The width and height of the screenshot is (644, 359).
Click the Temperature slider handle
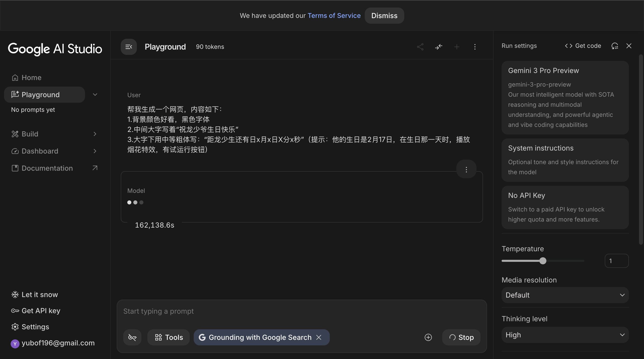click(x=543, y=261)
